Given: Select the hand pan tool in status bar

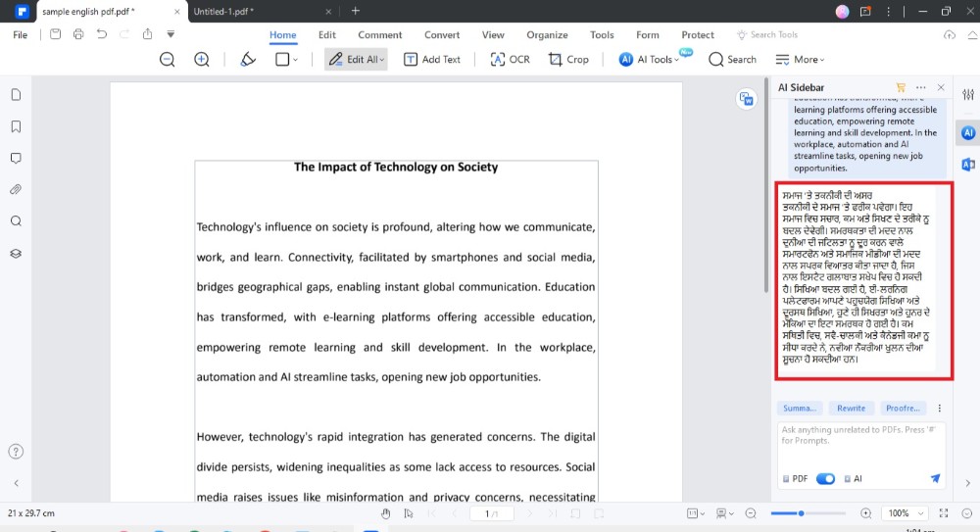Looking at the screenshot, I should (x=385, y=513).
